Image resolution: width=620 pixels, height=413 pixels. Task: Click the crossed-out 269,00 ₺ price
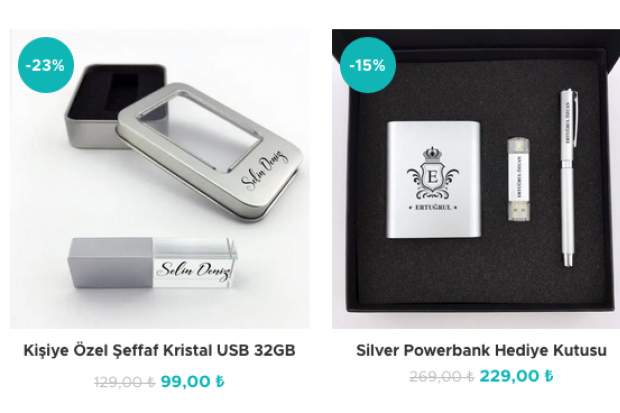tap(442, 376)
